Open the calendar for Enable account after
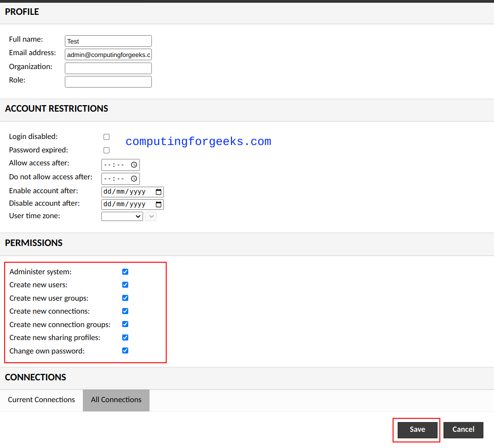The width and height of the screenshot is (494, 448). point(159,191)
